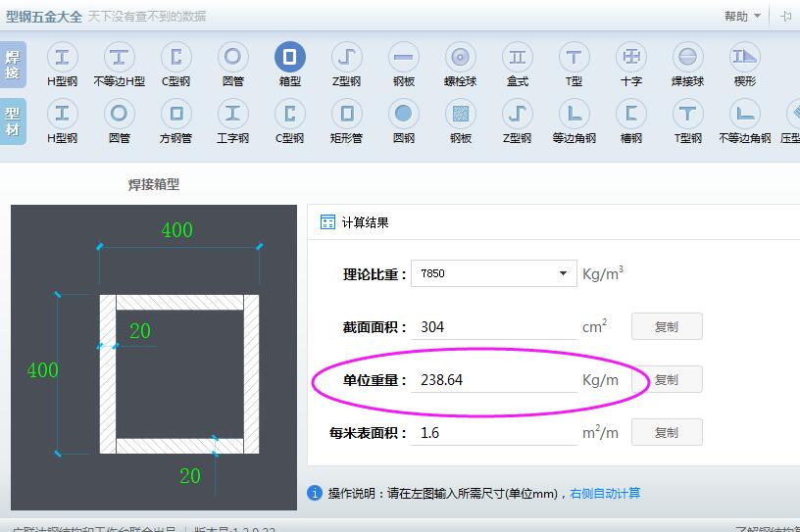The height and width of the screenshot is (532, 800).
Task: Select the 圆钢 icon
Action: pos(404,114)
